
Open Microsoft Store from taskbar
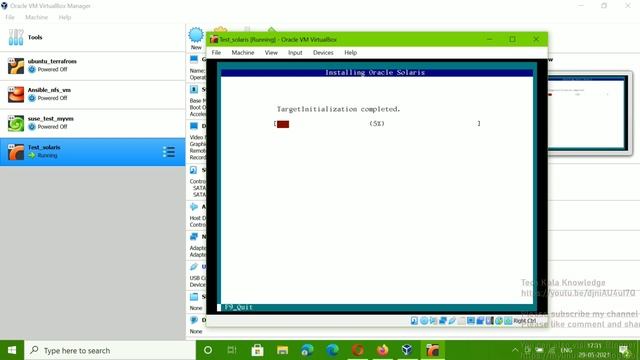257,350
